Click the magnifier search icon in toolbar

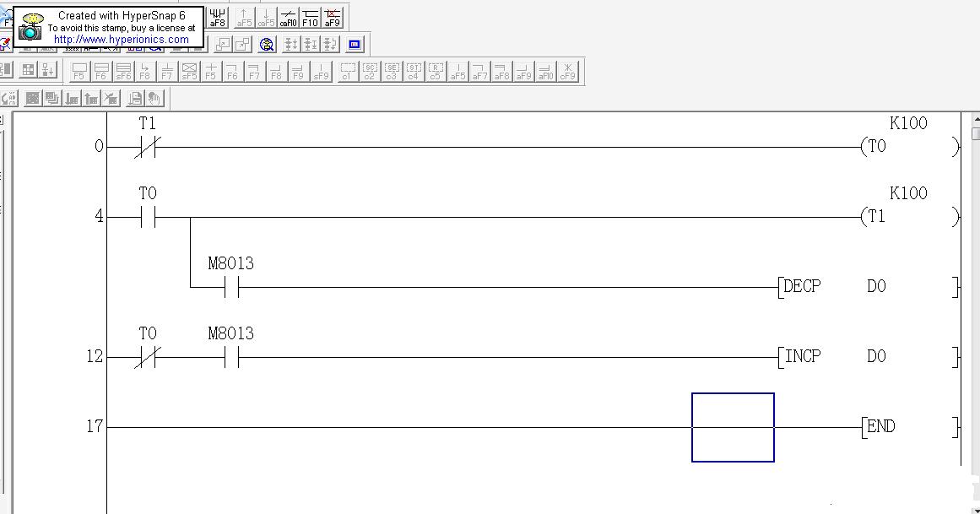point(268,44)
